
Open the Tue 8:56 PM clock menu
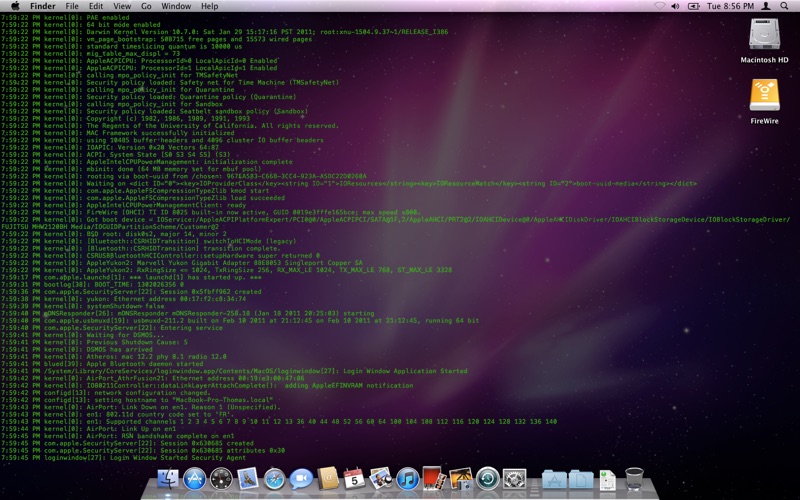click(x=731, y=6)
